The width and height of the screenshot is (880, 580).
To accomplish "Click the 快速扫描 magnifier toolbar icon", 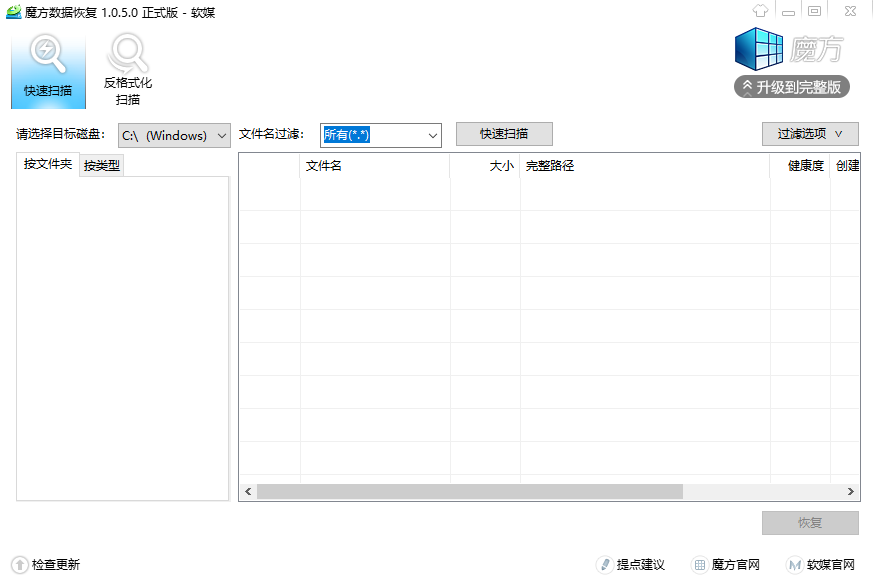I will tap(48, 56).
